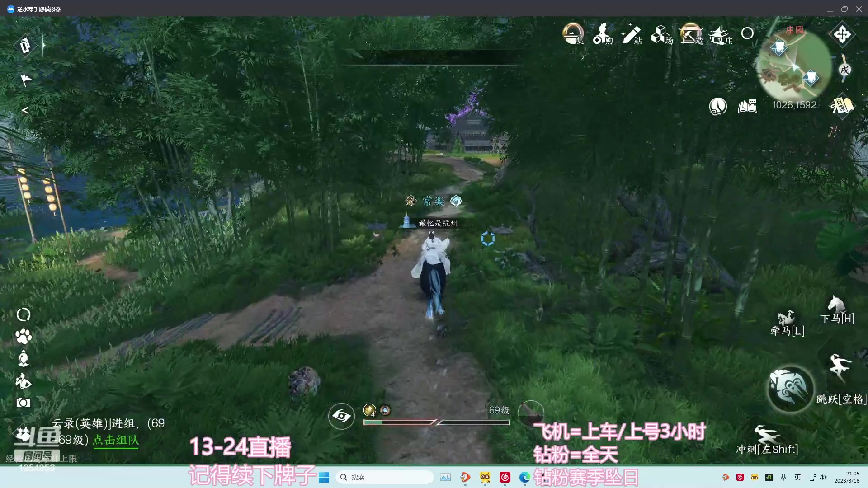Click the 下马[H] dismount button
This screenshot has width=868, height=488.
[837, 310]
